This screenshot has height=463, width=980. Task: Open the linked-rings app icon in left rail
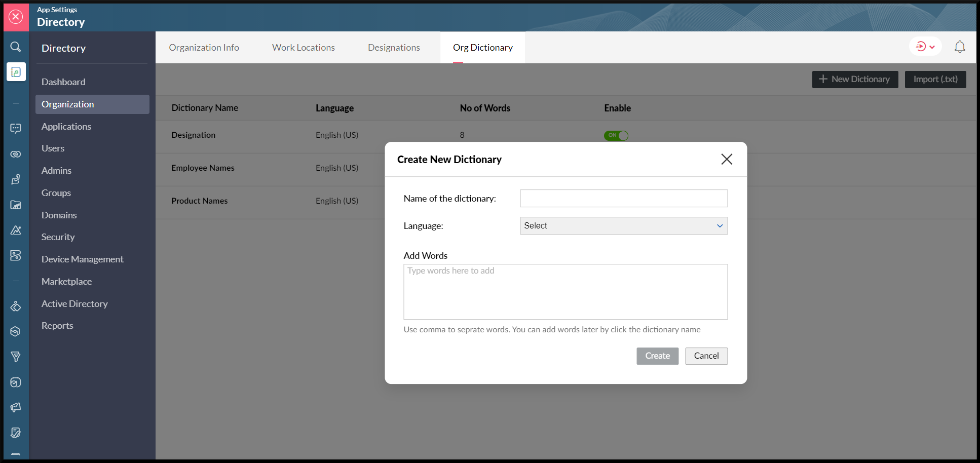16,154
